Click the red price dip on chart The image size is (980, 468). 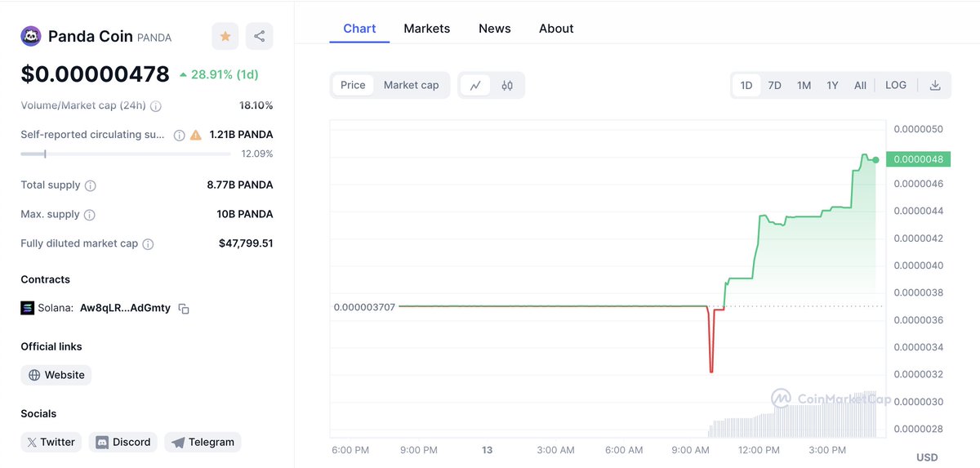[711, 340]
